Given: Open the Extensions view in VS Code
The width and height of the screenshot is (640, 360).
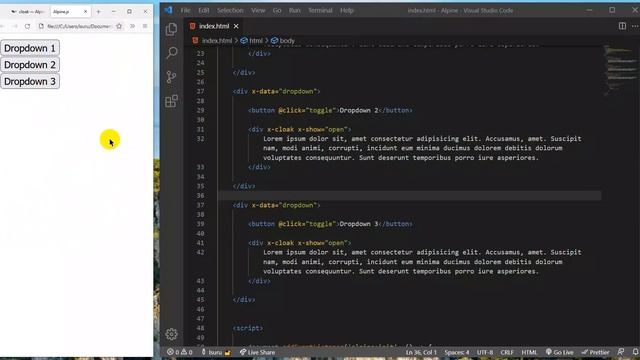Looking at the screenshot, I should [171, 101].
